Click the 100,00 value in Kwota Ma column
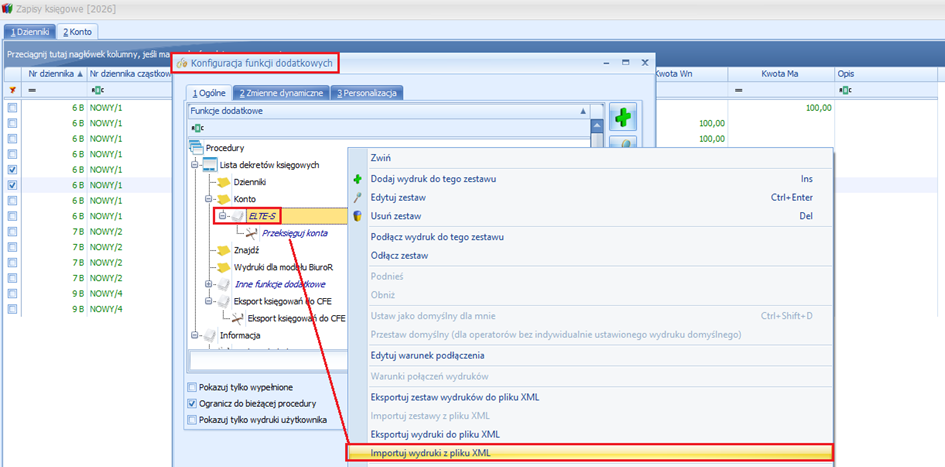This screenshot has height=467, width=945. [x=818, y=108]
